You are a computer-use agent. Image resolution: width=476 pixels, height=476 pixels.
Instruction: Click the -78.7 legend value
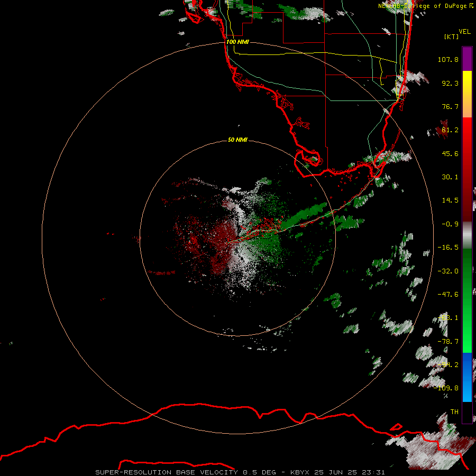448,342
